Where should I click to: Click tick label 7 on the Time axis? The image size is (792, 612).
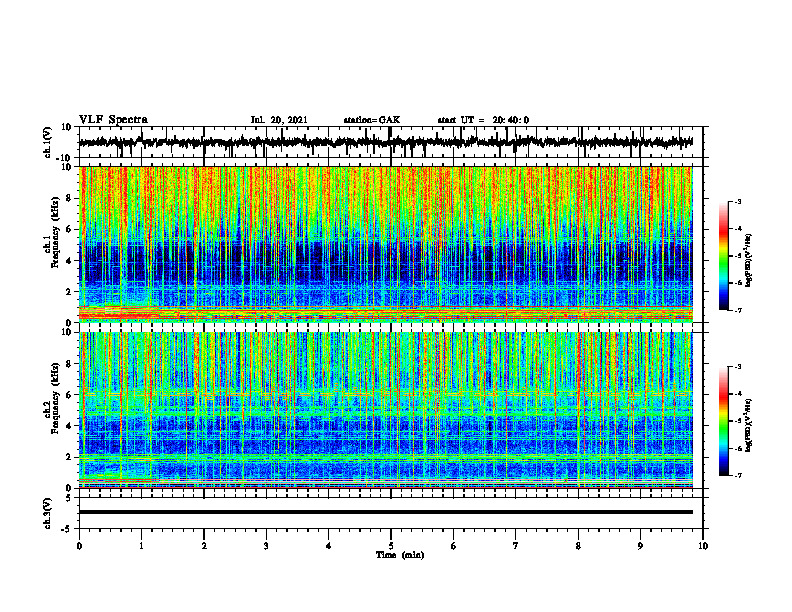pyautogui.click(x=516, y=546)
